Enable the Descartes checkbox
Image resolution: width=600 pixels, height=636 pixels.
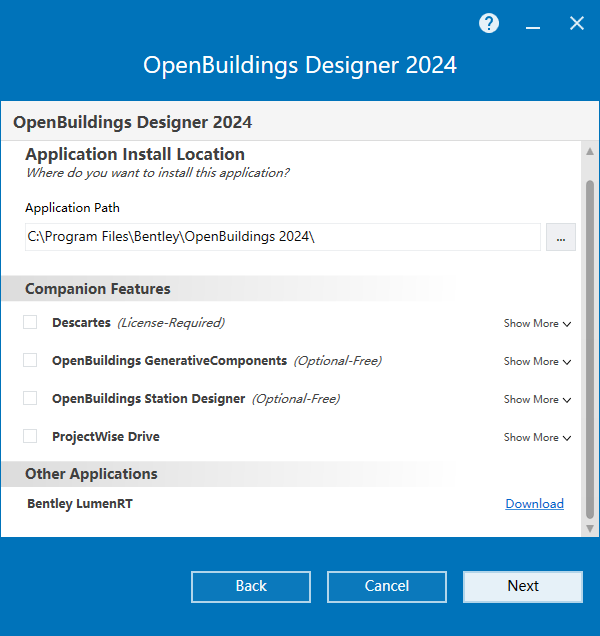tap(30, 322)
